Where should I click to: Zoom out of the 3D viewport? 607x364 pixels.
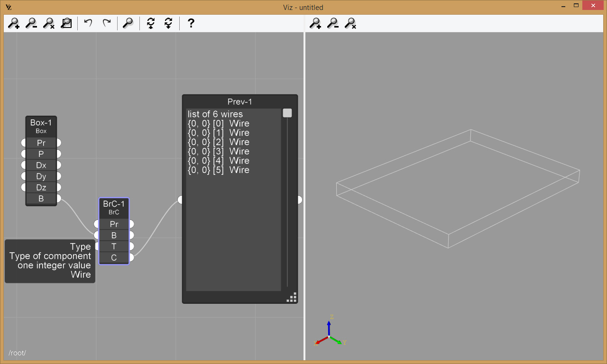point(333,23)
